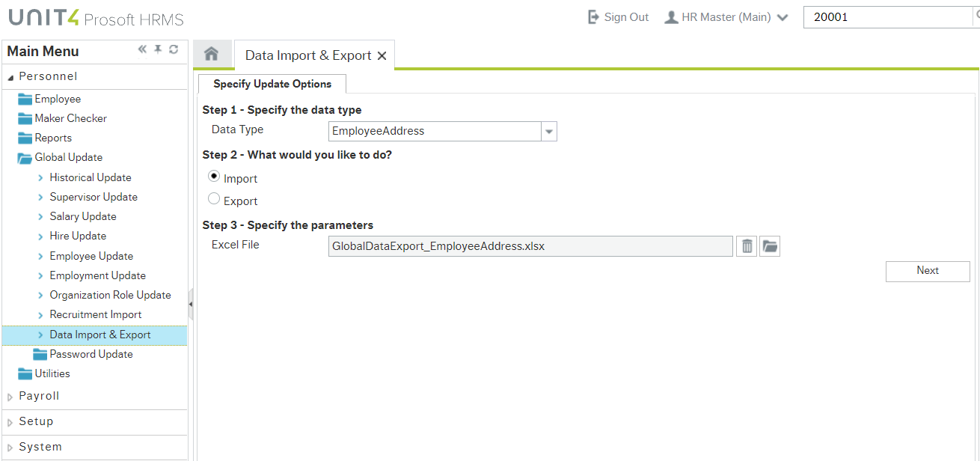Pin the Main Menu panel
This screenshot has width=980, height=461.
[158, 49]
